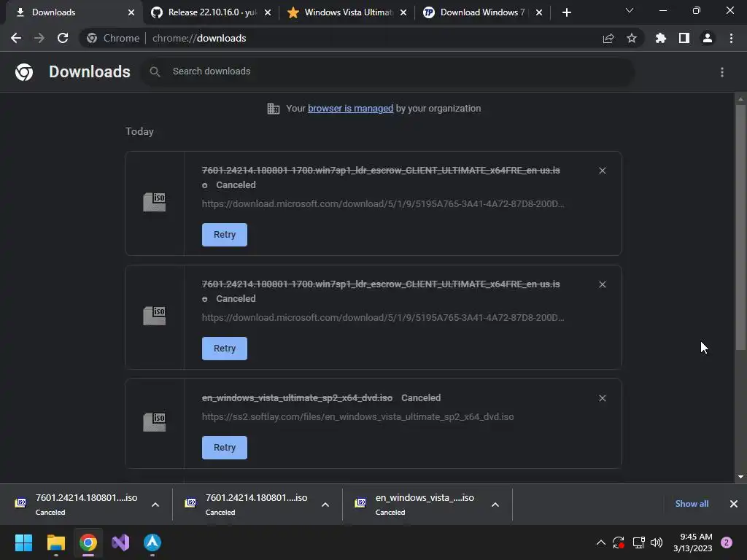Click the page vertical scrollbar thumb
This screenshot has height=560, width=747.
pyautogui.click(x=740, y=227)
